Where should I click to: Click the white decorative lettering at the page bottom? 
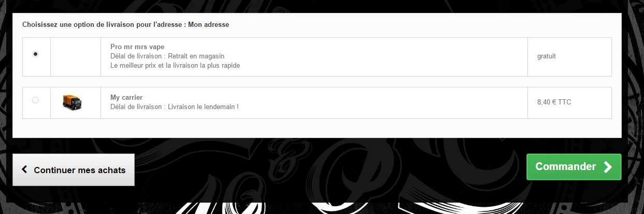click(321, 208)
